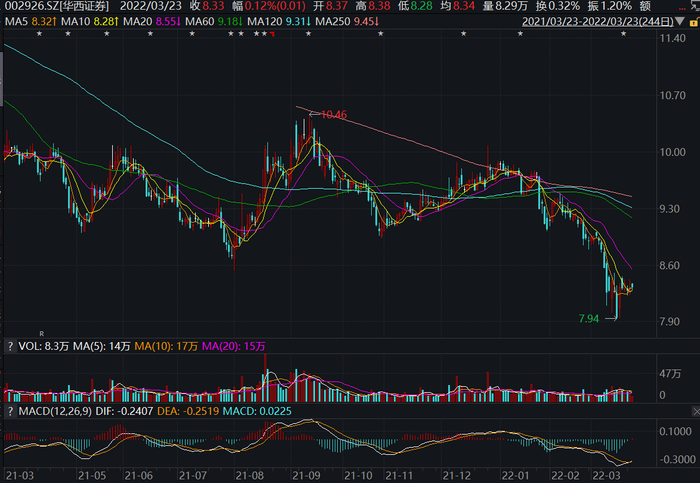Viewport: 700px width, 483px height.
Task: Click the last star marker under the date range
Action: point(624,34)
